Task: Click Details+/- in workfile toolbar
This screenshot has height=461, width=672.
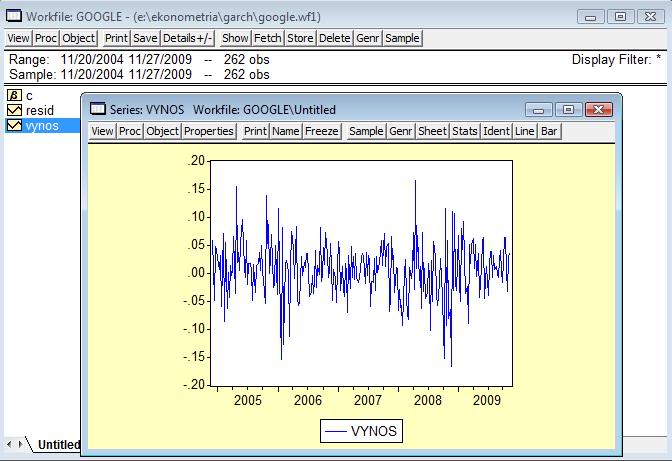Action: 189,38
